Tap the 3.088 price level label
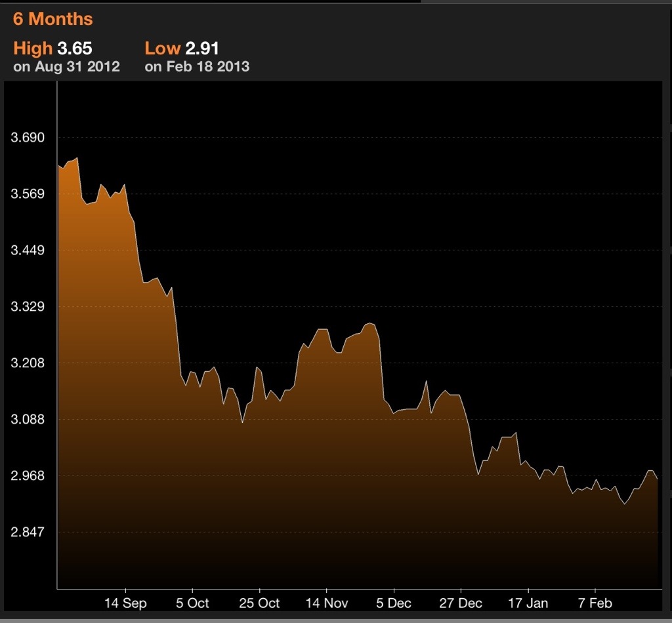This screenshot has width=672, height=623. (28, 419)
